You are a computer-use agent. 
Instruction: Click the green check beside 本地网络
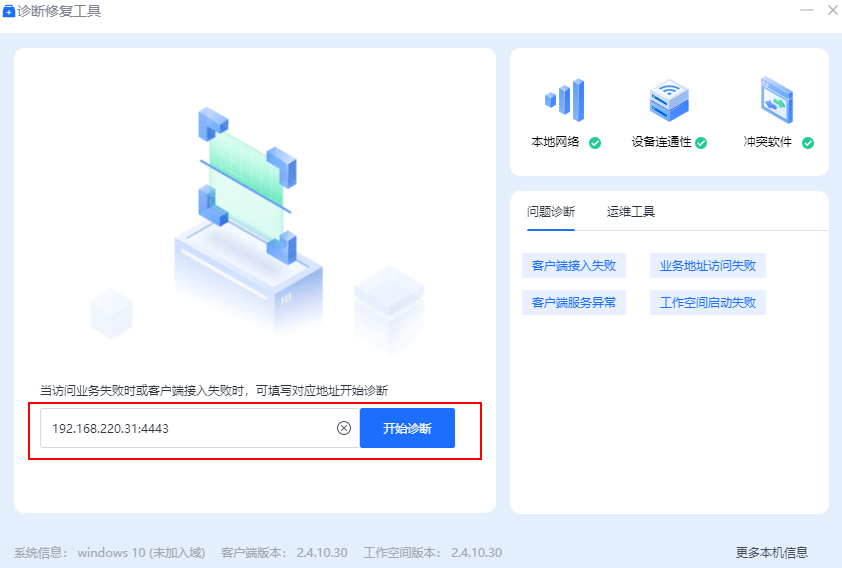coord(595,143)
